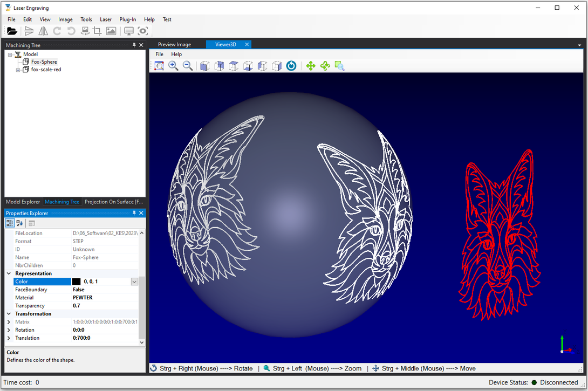Click the crop image toolbar icon
Screen dimensions: 588x391
[x=97, y=31]
